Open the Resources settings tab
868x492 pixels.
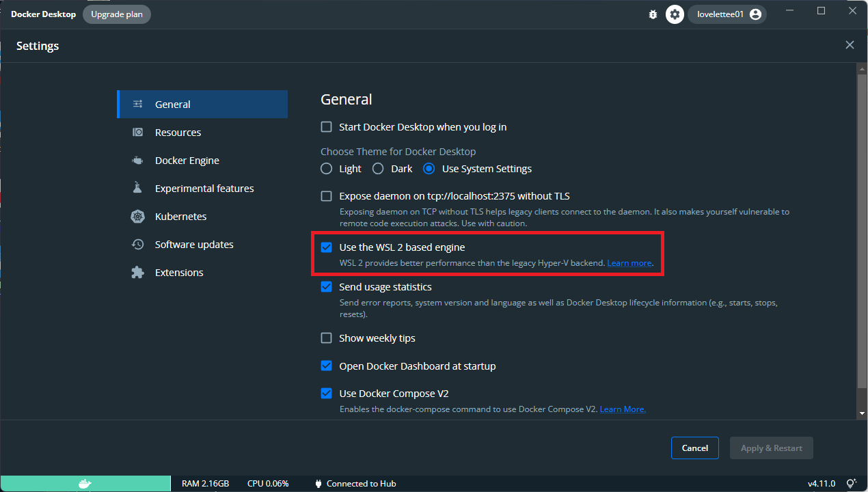(x=202, y=133)
